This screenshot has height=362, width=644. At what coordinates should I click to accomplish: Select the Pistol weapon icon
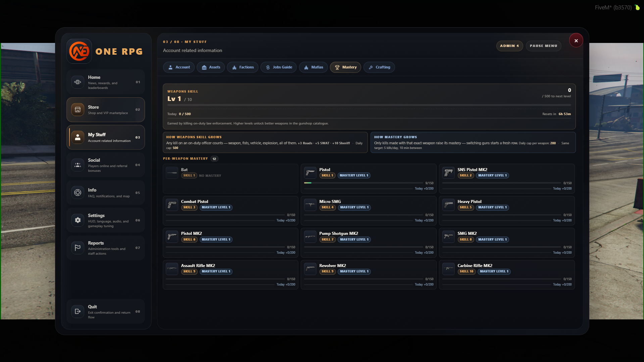(310, 173)
